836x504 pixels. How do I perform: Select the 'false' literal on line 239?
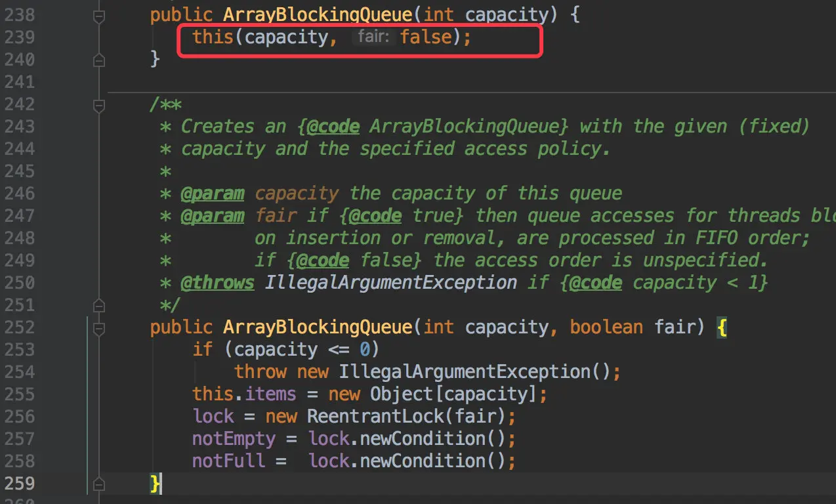point(426,37)
